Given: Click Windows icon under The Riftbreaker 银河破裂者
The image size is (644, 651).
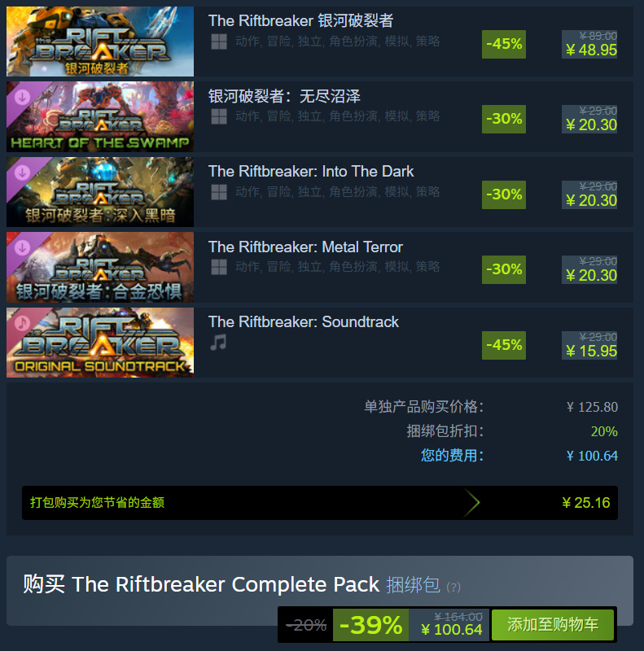Looking at the screenshot, I should [x=219, y=42].
